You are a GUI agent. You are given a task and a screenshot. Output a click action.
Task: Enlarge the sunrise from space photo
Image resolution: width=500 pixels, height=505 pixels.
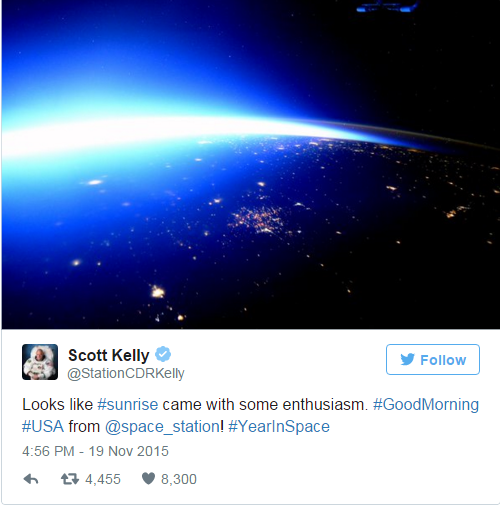point(251,164)
